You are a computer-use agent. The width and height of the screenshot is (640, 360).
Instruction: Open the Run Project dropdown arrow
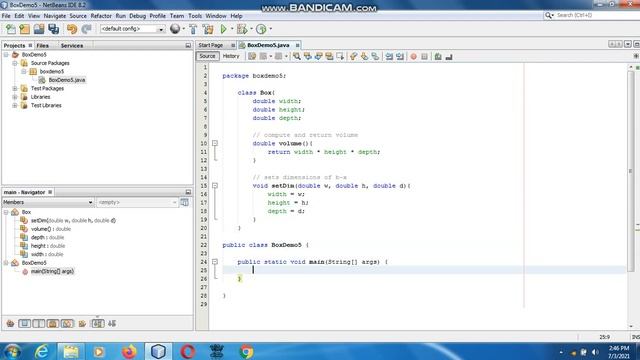point(232,29)
